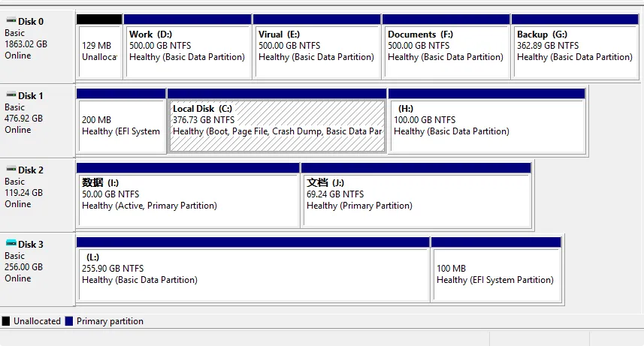Select the (L:) 255.90 GB partition
Screen dimensions: 644x346
click(253, 269)
